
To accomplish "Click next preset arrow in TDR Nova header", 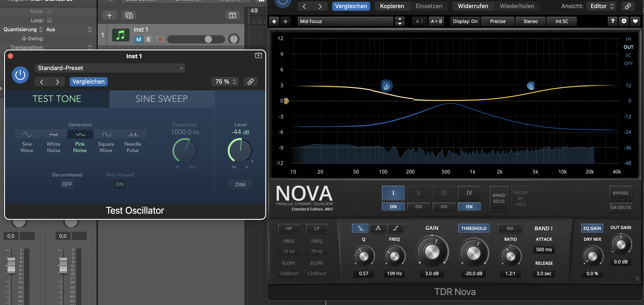I will click(320, 6).
